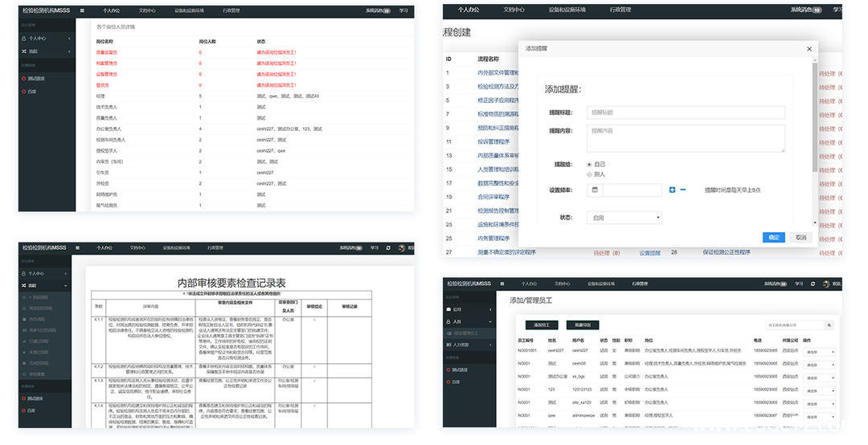The image size is (868, 445).
Task: Open action dropdown for site_xa123 employee row
Action: (819, 404)
